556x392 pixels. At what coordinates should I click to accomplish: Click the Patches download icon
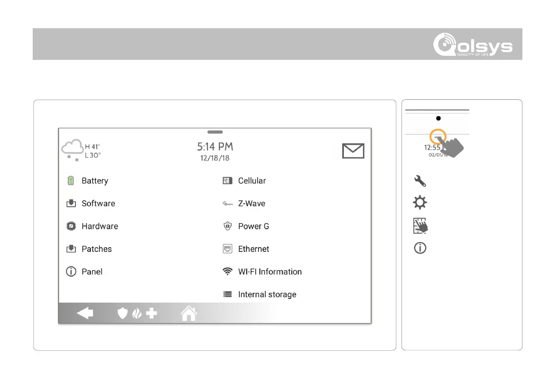click(71, 249)
